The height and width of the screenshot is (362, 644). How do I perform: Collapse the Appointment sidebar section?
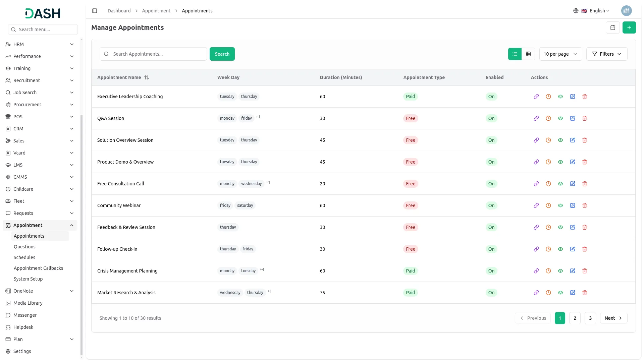[40, 225]
